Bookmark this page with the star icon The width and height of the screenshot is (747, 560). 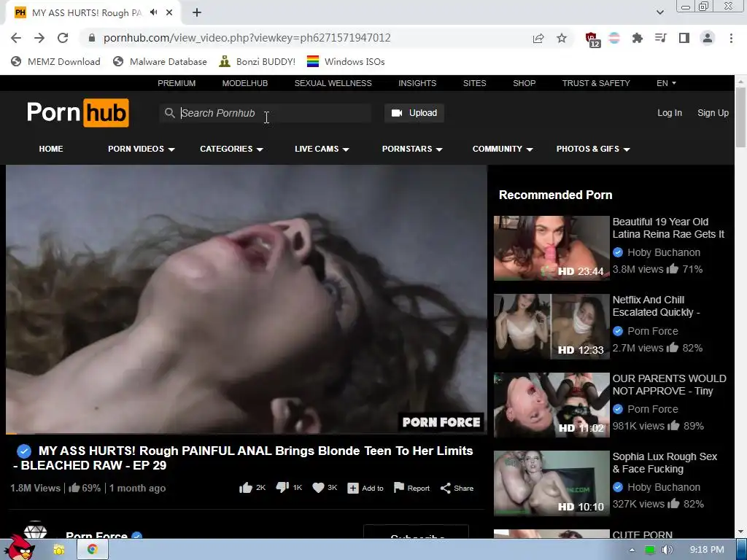(562, 38)
